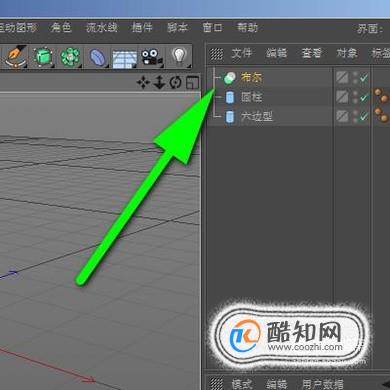Toggle the 六边型 object green checkmark

click(364, 116)
